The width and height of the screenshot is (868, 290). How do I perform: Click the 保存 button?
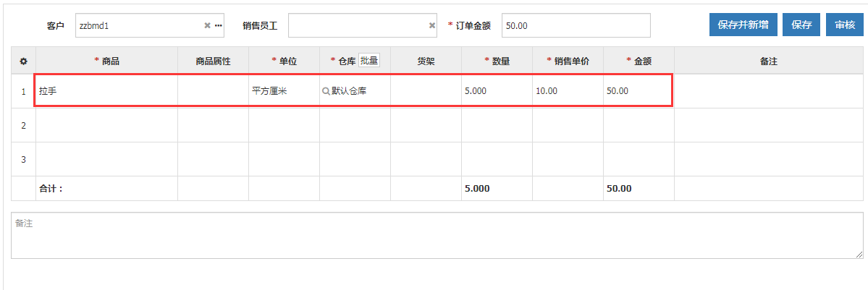click(x=801, y=25)
